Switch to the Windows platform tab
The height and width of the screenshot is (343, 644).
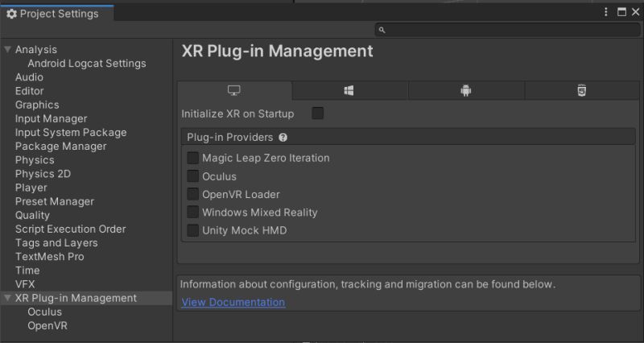[x=349, y=91]
